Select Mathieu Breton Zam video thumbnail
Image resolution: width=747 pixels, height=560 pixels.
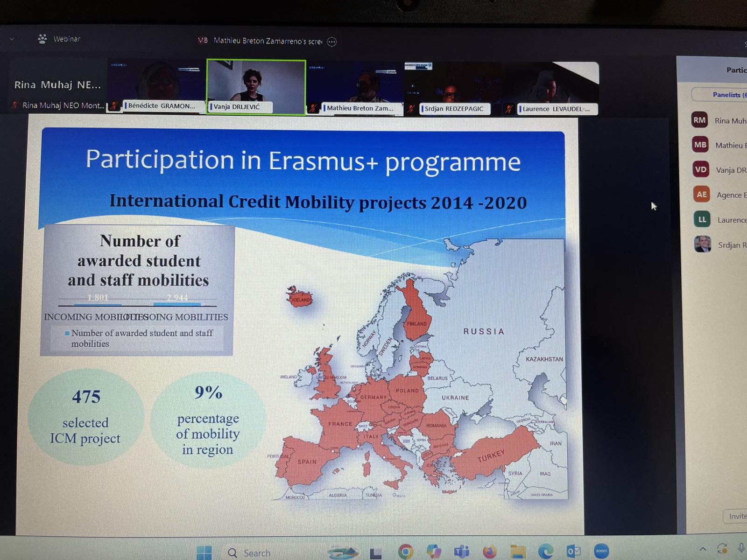(355, 88)
